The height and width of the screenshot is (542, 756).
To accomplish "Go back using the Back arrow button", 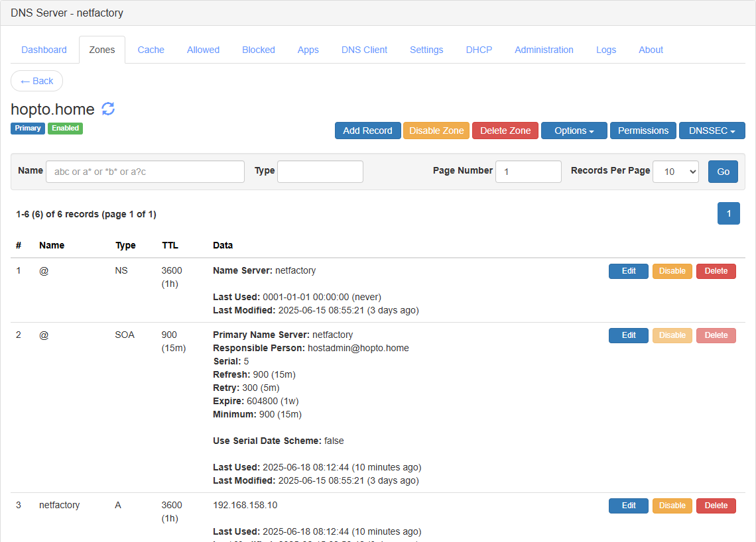I will (36, 81).
